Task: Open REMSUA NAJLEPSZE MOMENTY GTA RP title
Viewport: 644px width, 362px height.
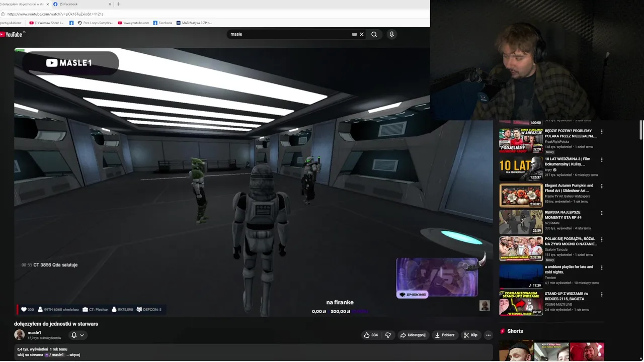Action: click(x=563, y=215)
